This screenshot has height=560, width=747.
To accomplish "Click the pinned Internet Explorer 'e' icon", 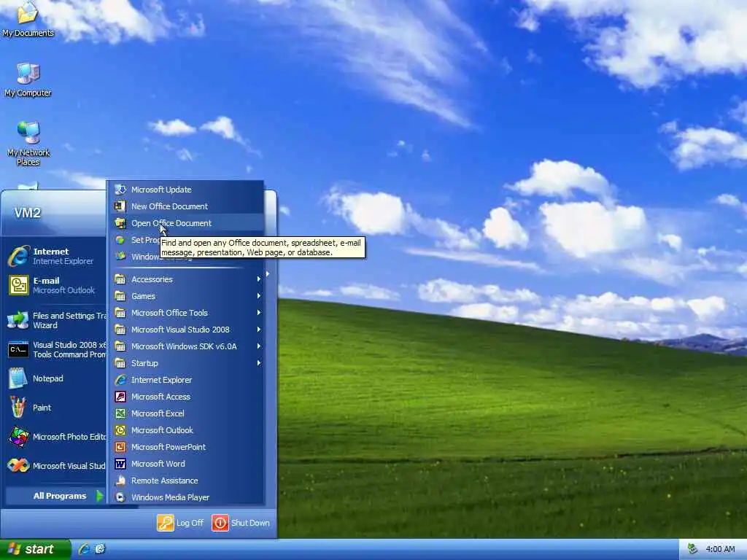I will click(18, 256).
